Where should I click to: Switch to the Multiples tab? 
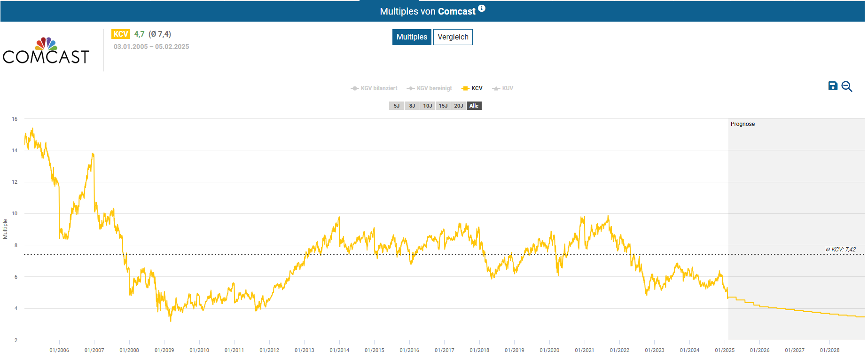pyautogui.click(x=412, y=37)
